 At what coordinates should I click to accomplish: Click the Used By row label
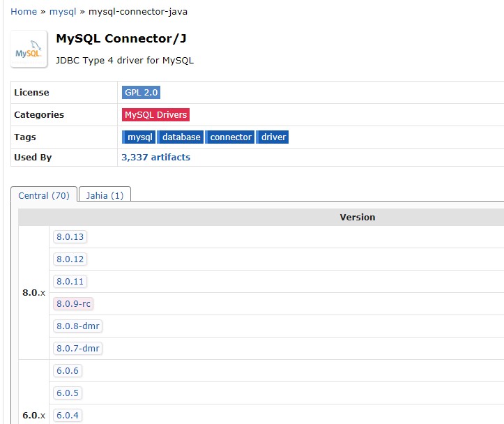(33, 157)
